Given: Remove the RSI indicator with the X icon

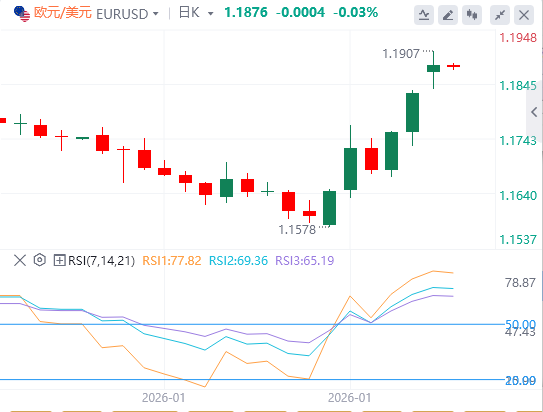Looking at the screenshot, I should click(x=20, y=260).
